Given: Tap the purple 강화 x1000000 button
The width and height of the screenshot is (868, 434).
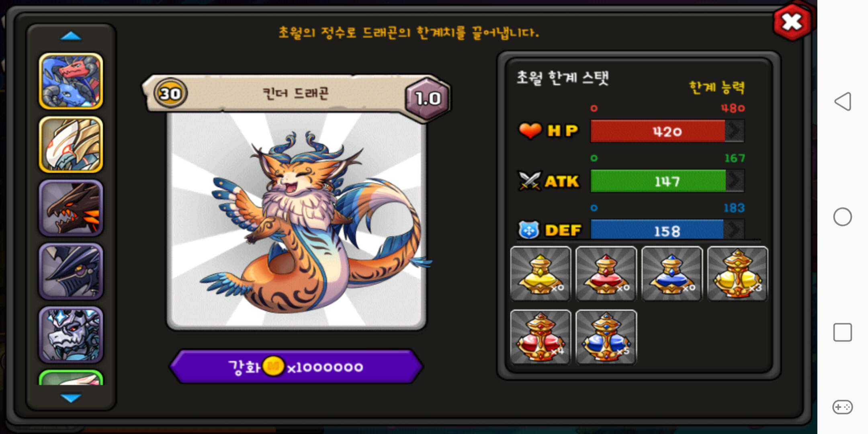Looking at the screenshot, I should [x=296, y=366].
